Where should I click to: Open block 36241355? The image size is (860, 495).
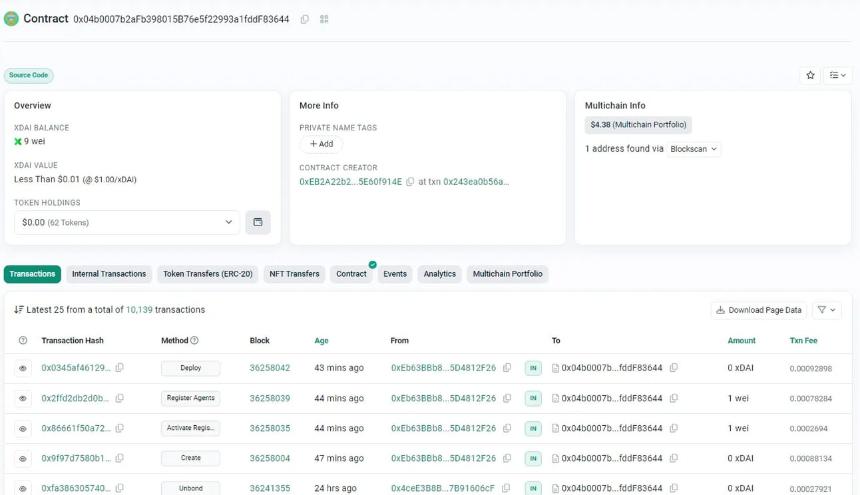(x=270, y=488)
